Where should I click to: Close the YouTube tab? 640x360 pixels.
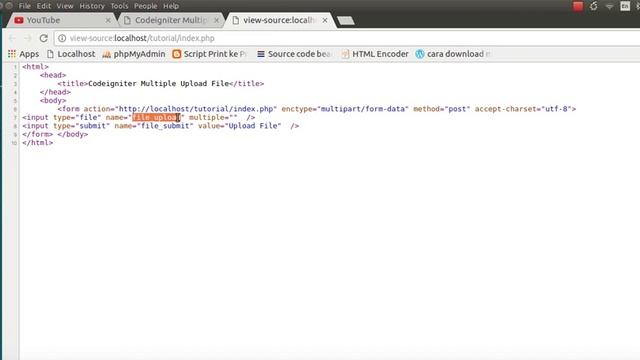tap(108, 20)
